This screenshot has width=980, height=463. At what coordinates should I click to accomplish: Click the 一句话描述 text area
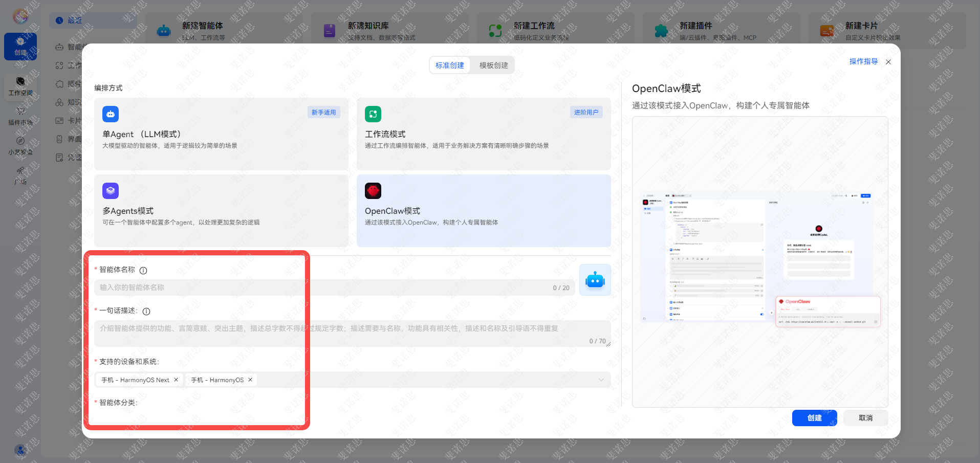(x=353, y=334)
